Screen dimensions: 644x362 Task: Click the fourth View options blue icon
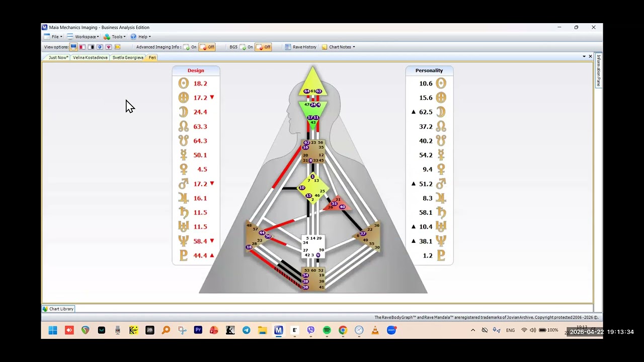100,47
